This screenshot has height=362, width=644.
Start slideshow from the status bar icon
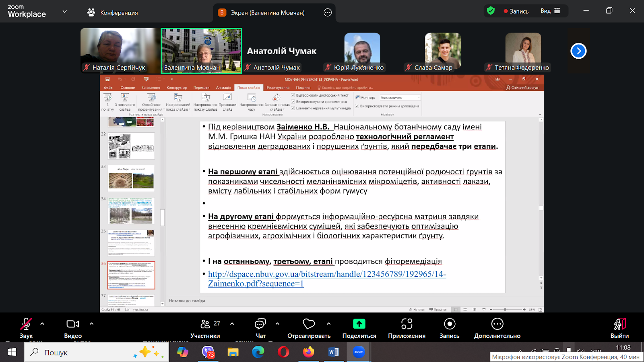tap(484, 310)
